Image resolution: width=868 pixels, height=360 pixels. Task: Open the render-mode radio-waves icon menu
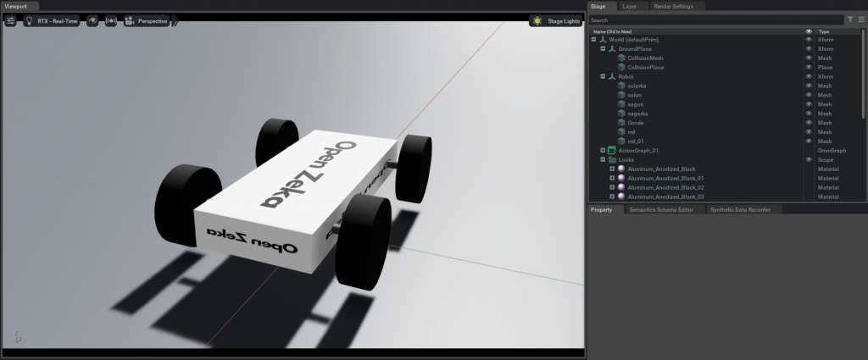click(111, 21)
